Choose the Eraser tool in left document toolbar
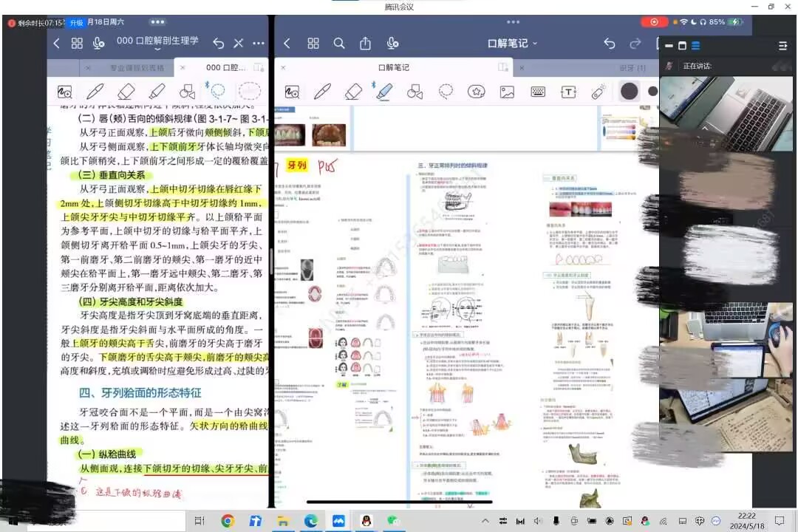 coord(126,92)
